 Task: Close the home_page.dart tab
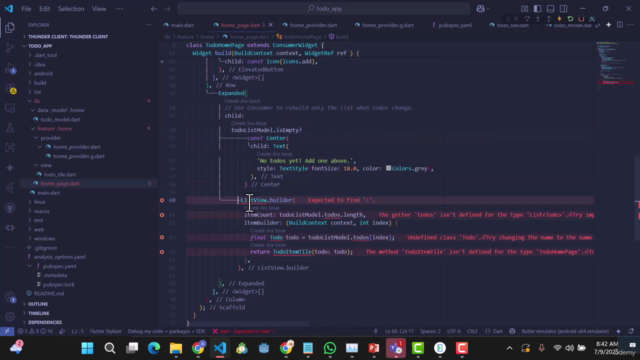271,25
